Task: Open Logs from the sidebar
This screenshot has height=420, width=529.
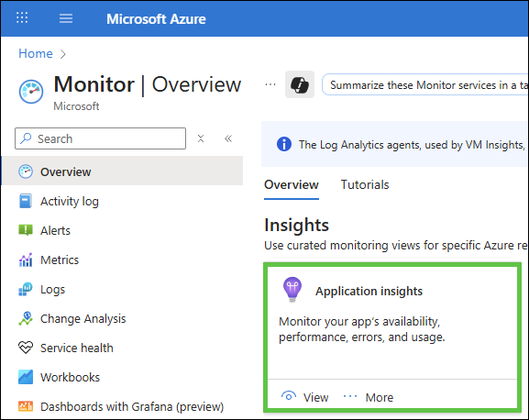Action: 52,290
